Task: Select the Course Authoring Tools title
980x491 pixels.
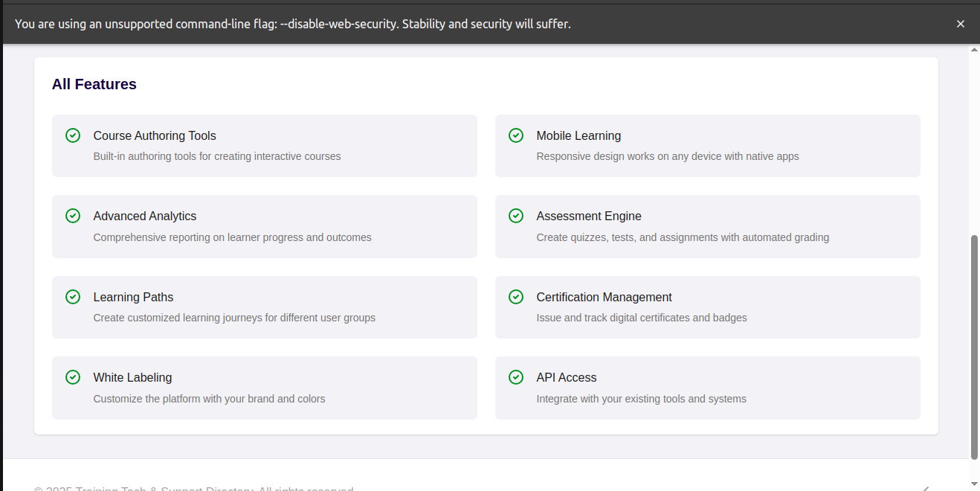Action: pos(155,135)
